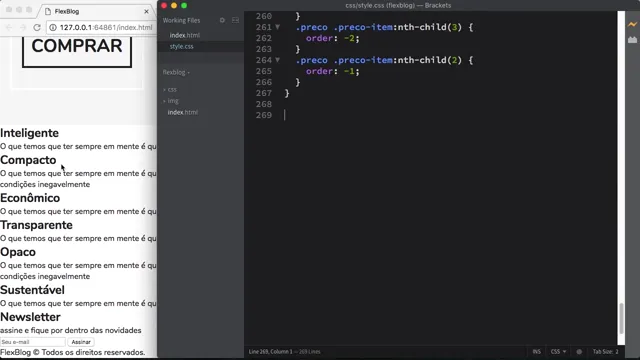640x360 pixels.
Task: Click the browser address bar URL
Action: (106, 27)
